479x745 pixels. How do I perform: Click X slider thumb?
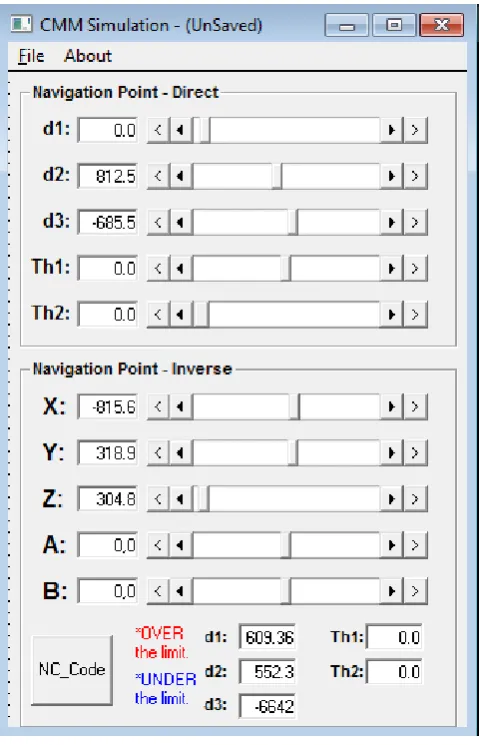(294, 407)
